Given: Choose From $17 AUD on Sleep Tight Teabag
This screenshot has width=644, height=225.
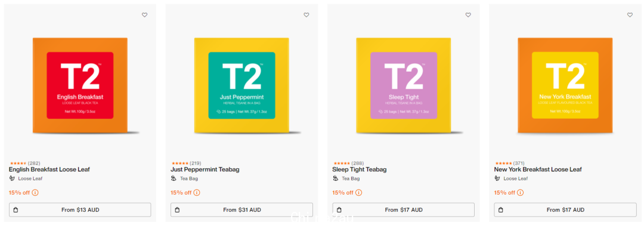Looking at the screenshot, I should pos(403,209).
